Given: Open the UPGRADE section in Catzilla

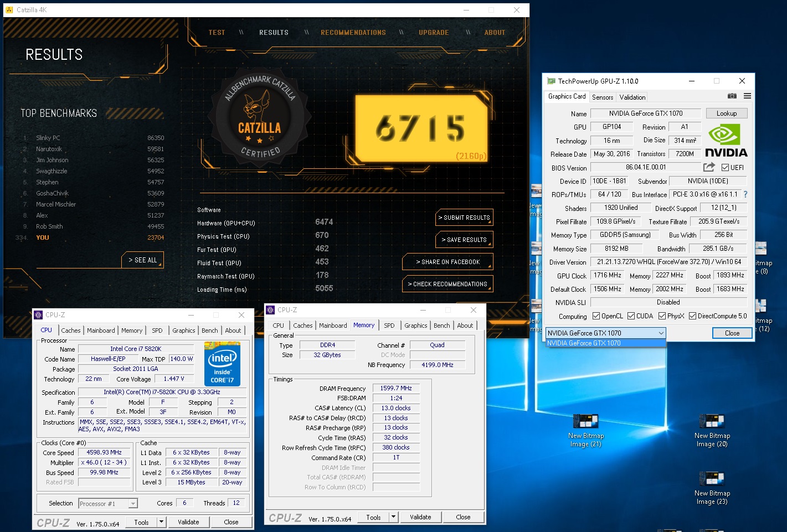Looking at the screenshot, I should [434, 33].
